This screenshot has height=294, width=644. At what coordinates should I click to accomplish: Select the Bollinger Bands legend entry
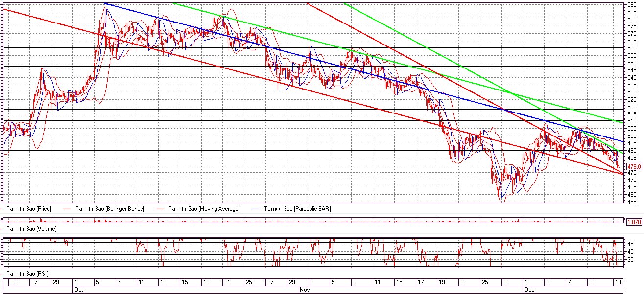click(110, 209)
